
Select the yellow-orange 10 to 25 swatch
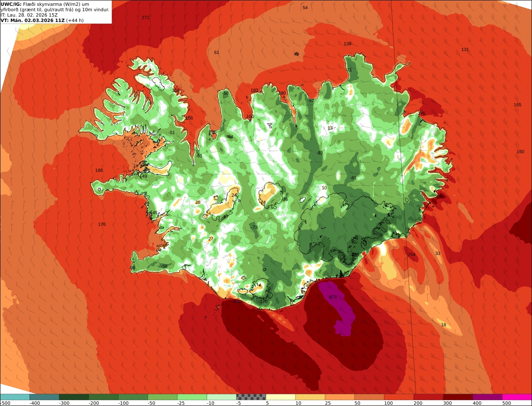point(310,397)
